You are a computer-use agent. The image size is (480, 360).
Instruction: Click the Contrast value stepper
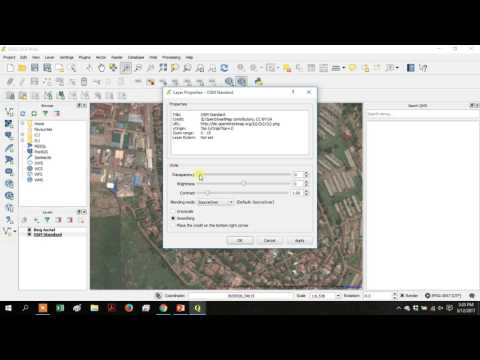click(x=306, y=193)
